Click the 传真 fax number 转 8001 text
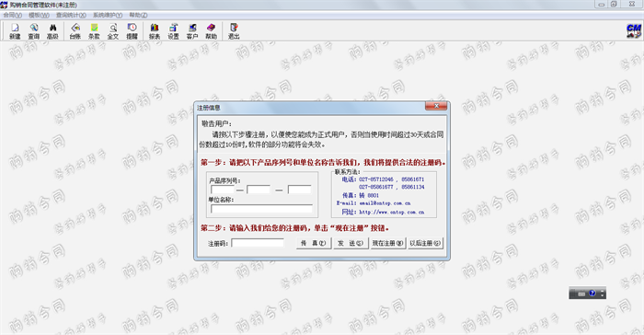The height and width of the screenshot is (335, 644). [x=369, y=195]
